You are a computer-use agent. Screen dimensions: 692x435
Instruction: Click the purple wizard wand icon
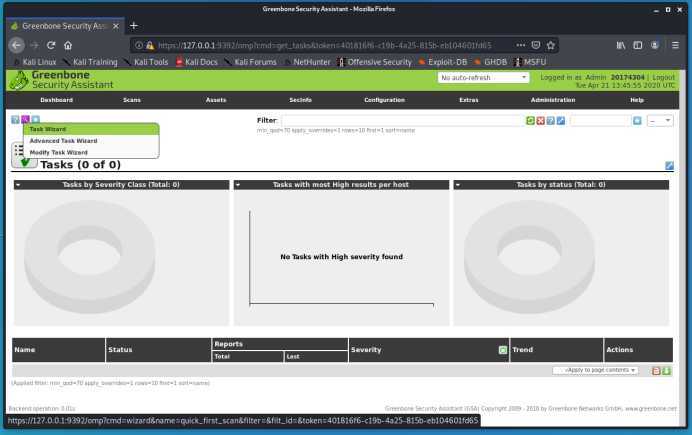(x=25, y=120)
